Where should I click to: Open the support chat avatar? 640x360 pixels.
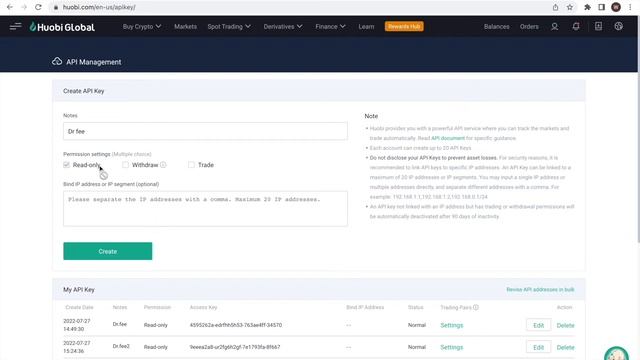[x=616, y=353]
